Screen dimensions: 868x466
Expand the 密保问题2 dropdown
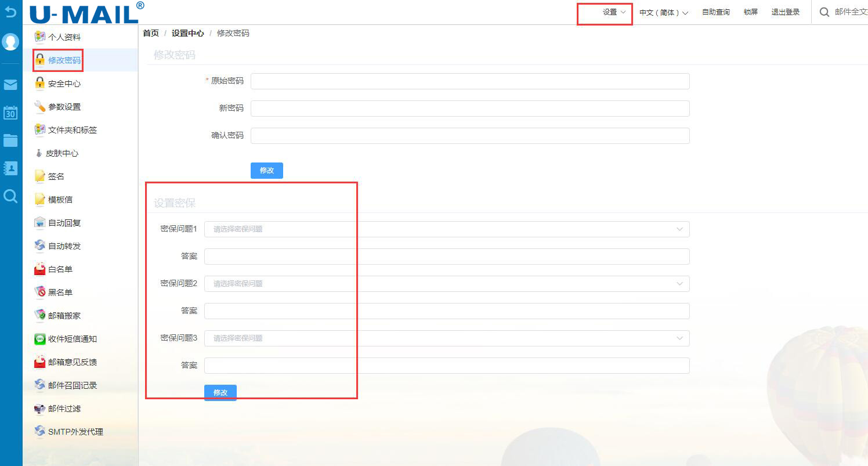coord(447,284)
